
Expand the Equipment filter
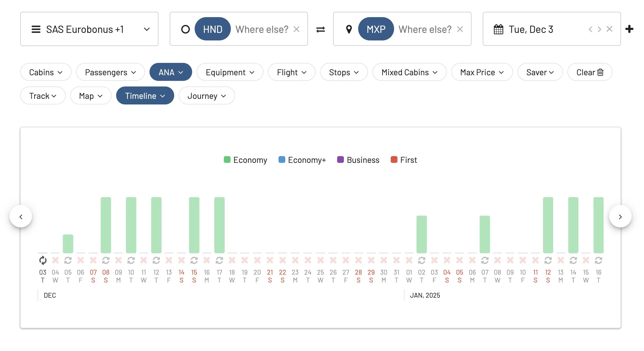pyautogui.click(x=230, y=72)
